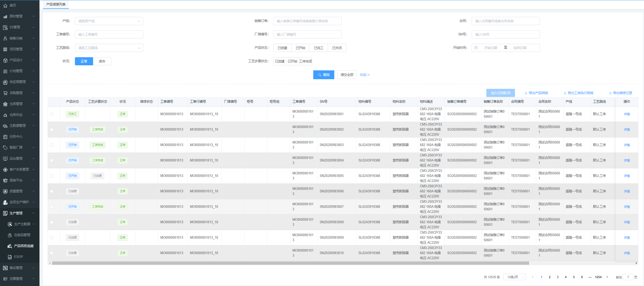Tick the select-all checkbox in table header
Image resolution: width=644 pixels, height=286 pixels.
52,102
